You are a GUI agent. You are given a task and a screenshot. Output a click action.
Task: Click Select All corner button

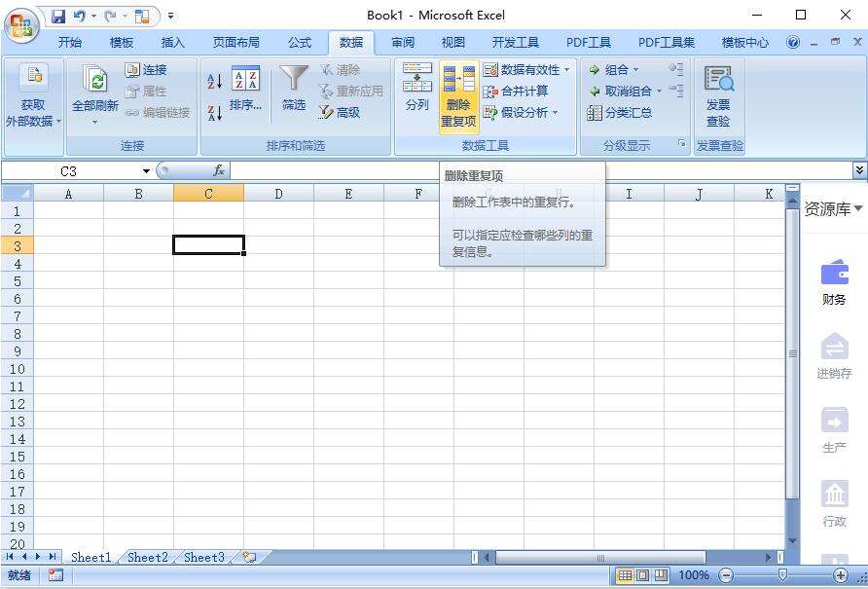[x=18, y=193]
